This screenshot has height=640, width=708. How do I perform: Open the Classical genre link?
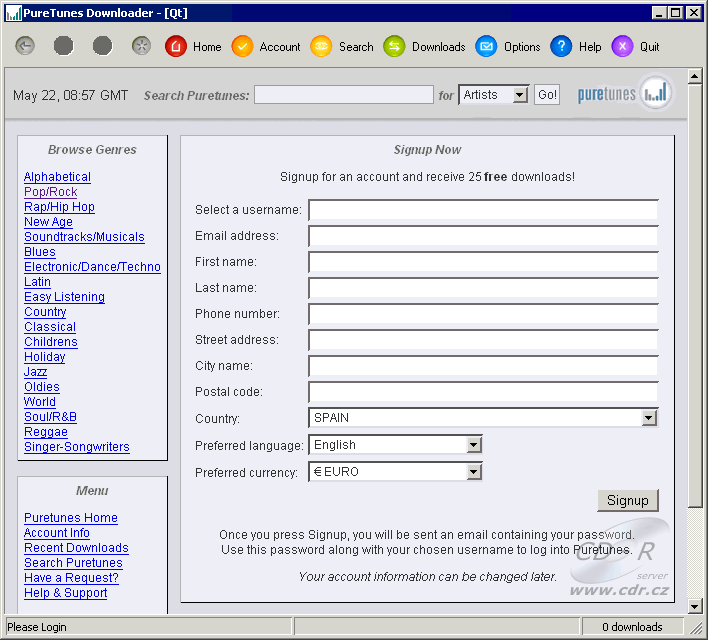[50, 327]
